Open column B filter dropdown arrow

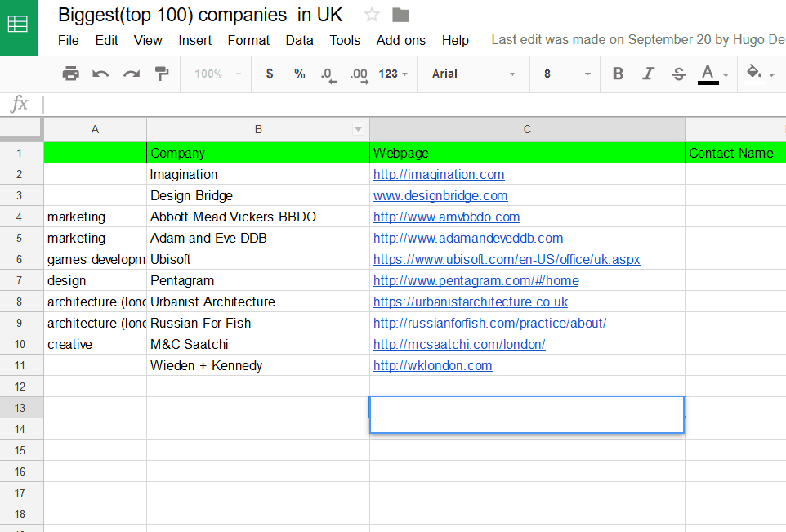click(x=358, y=129)
